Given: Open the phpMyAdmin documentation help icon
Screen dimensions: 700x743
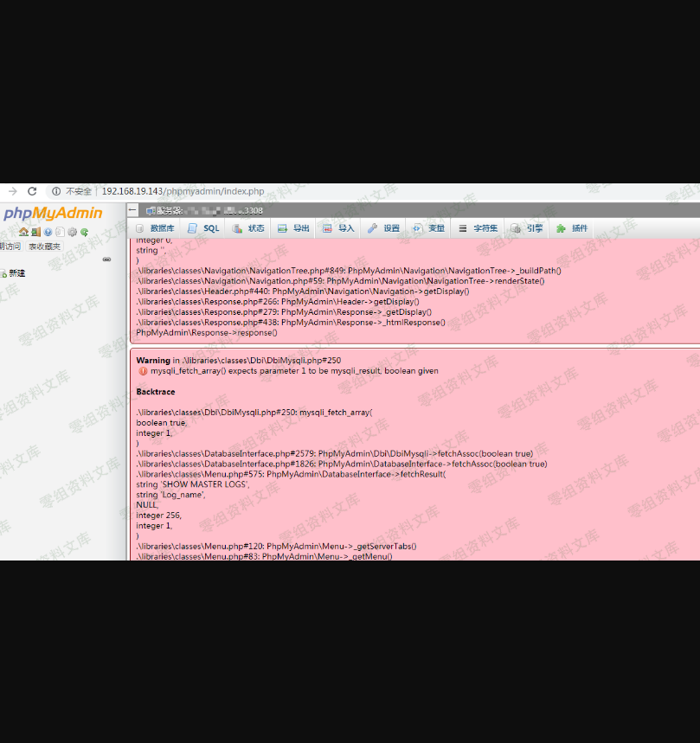Looking at the screenshot, I should [48, 232].
